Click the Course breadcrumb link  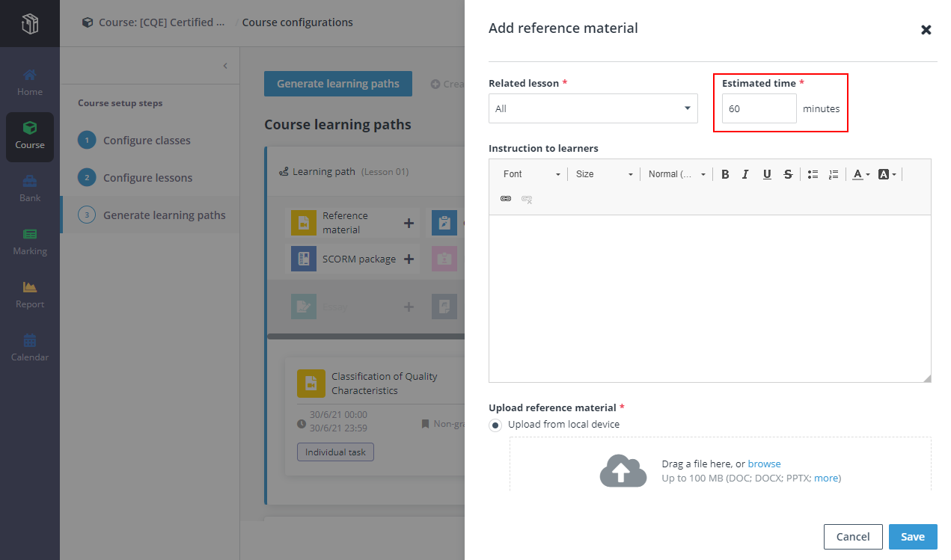(x=153, y=22)
